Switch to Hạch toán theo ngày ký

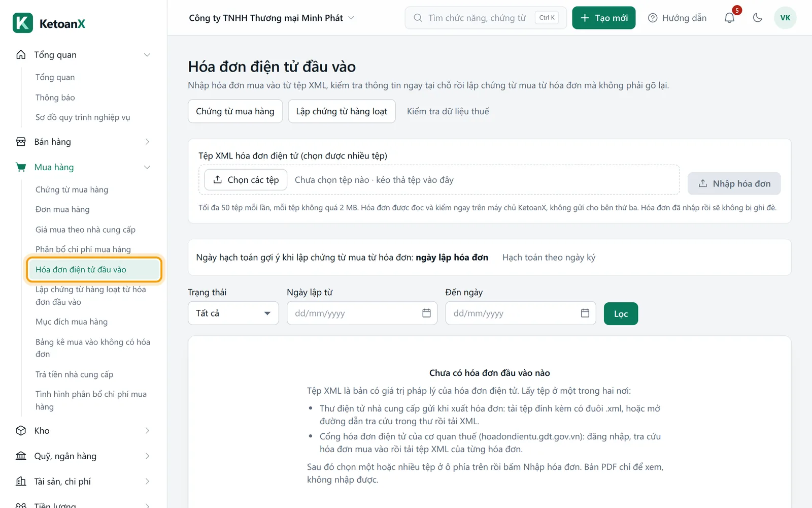click(549, 258)
